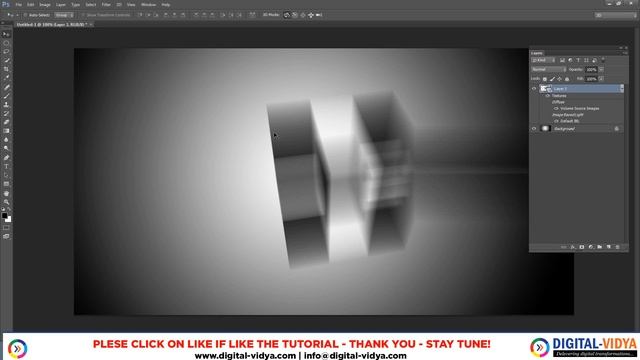Open the workspace switcher dropdown
640x360 pixels.
(x=615, y=15)
